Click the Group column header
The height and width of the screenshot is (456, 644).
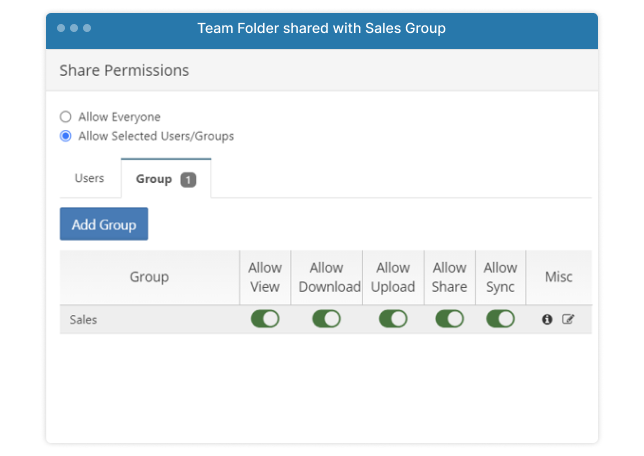[x=150, y=277]
